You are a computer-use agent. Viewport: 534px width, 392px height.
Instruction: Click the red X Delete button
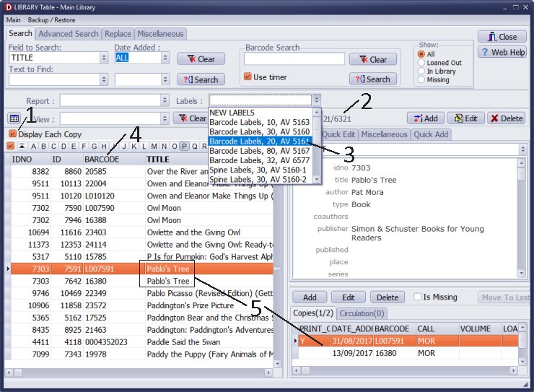[x=506, y=118]
